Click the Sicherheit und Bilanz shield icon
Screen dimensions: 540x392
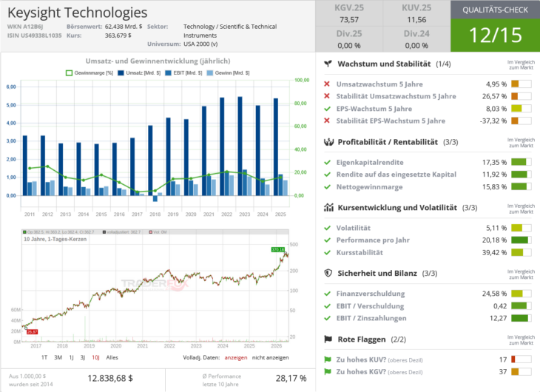[328, 273]
